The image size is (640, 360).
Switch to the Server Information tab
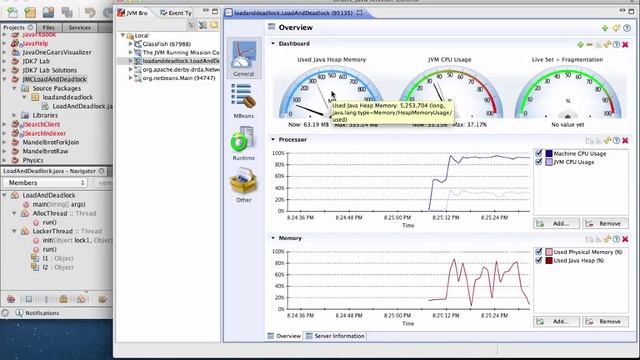[x=335, y=336]
